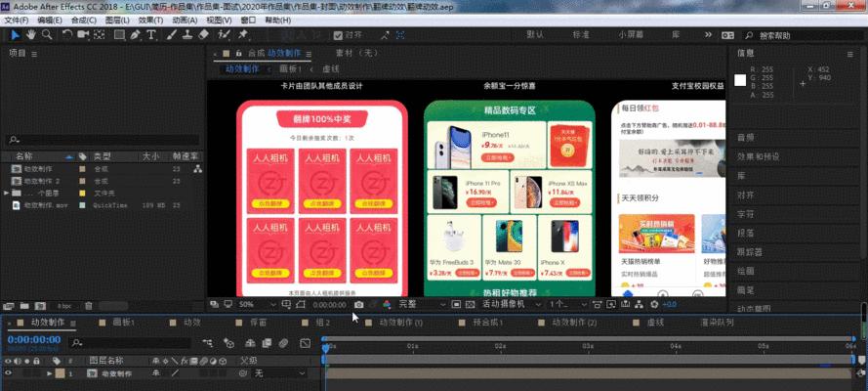Select the Zoom magnifier tool
The image size is (868, 391).
pos(47,35)
